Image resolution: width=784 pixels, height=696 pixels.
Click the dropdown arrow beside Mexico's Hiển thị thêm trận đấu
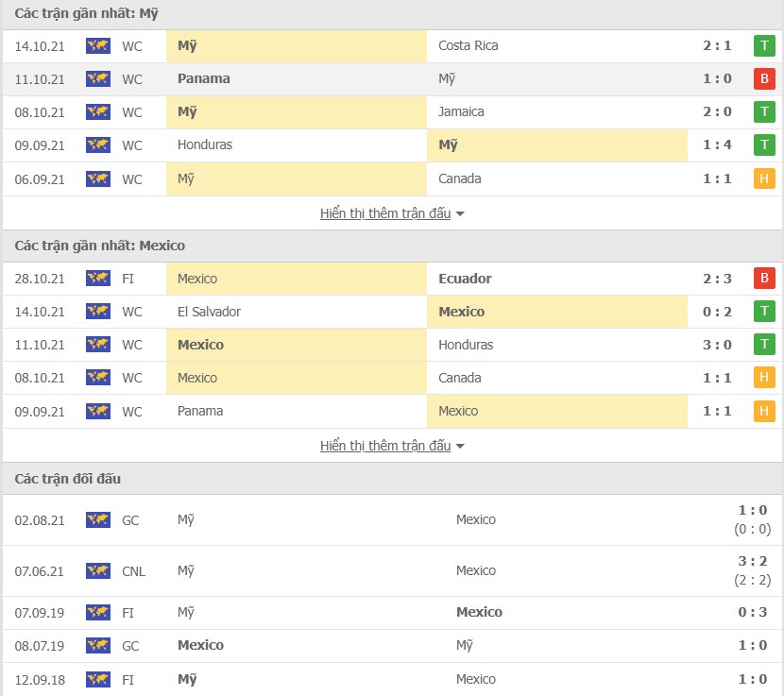(x=460, y=446)
